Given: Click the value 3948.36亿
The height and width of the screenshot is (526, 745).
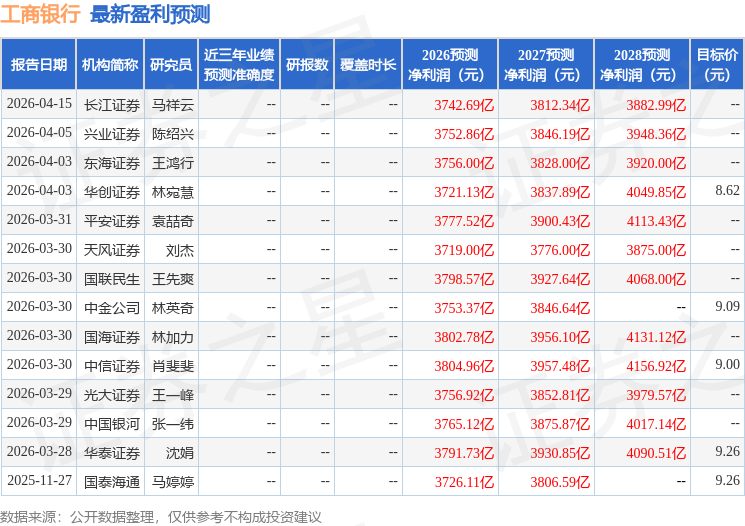Looking at the screenshot, I should [x=656, y=134].
